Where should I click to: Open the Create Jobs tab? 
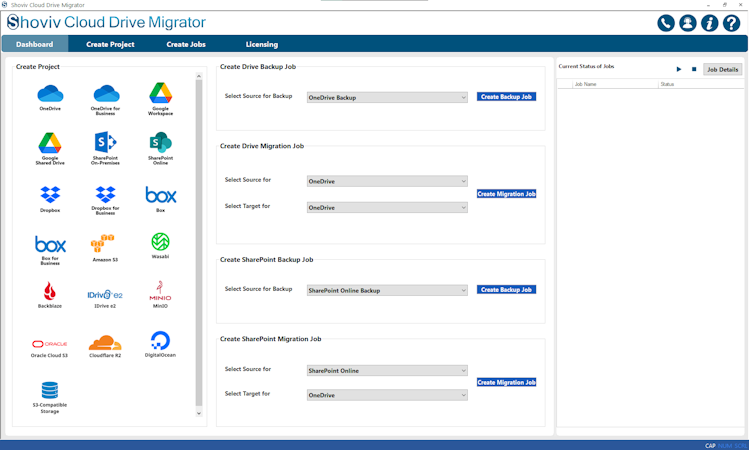186,44
